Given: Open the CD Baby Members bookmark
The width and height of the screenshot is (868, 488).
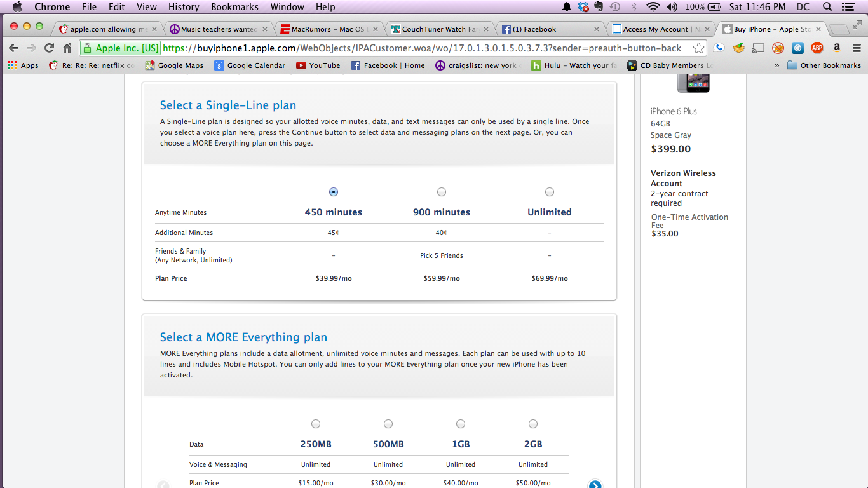Looking at the screenshot, I should [670, 65].
